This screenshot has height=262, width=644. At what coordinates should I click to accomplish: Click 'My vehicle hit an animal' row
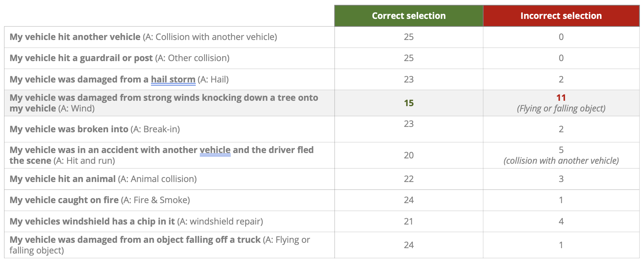point(62,179)
